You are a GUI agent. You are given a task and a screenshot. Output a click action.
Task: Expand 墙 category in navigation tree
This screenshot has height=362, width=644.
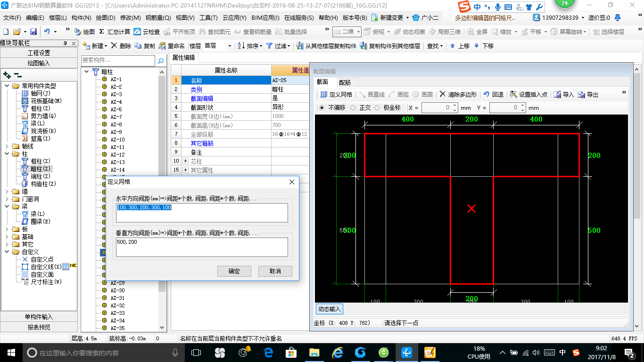tap(7, 191)
